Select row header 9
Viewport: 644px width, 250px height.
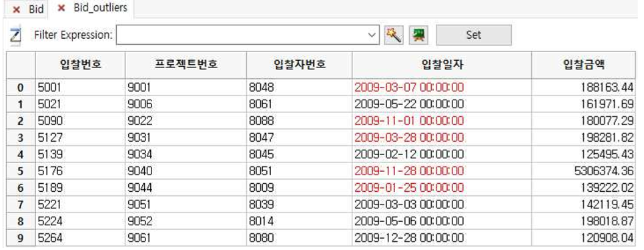click(x=21, y=238)
